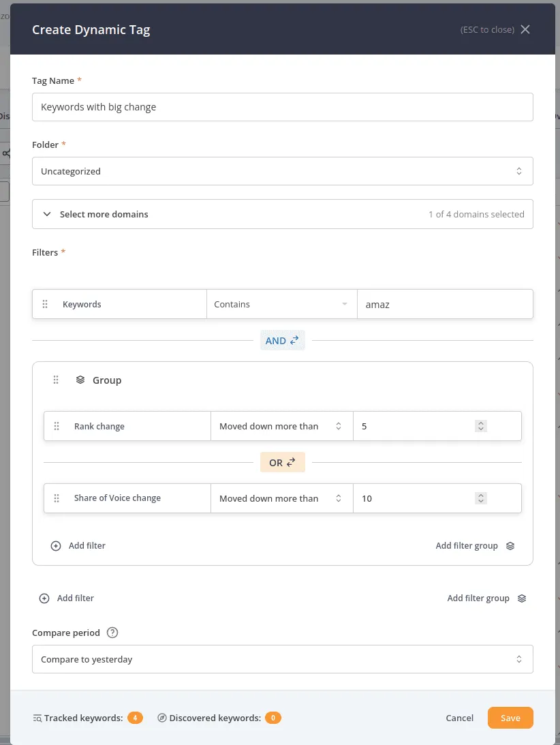Toggle the OR logical operator

[282, 462]
